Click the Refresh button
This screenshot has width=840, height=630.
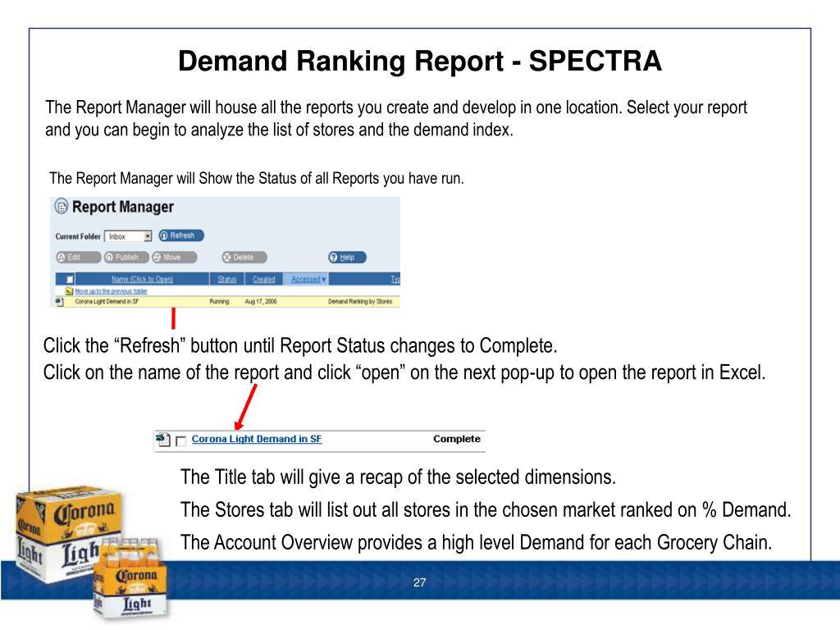[x=181, y=235]
